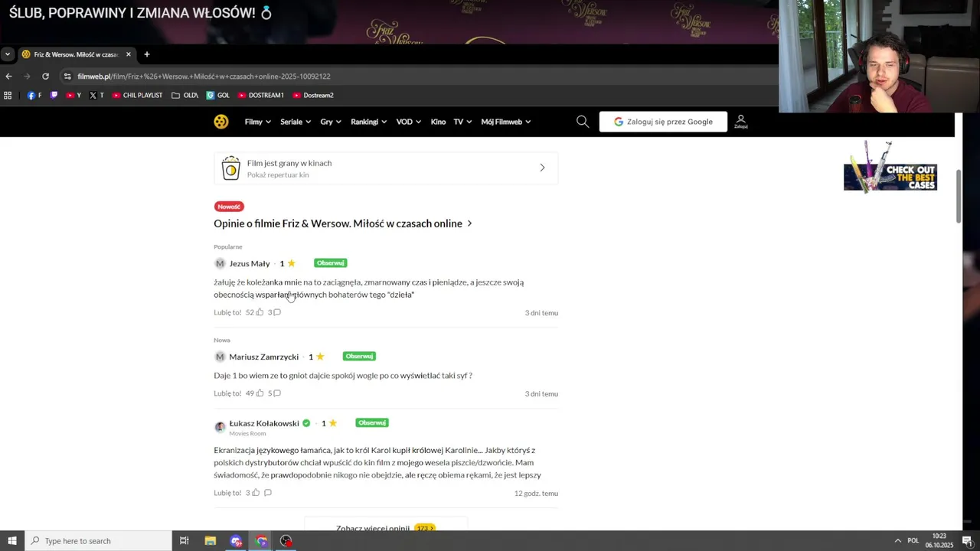The height and width of the screenshot is (551, 980).
Task: Like Jezus Mały's review with thumbs-up
Action: [x=260, y=312]
